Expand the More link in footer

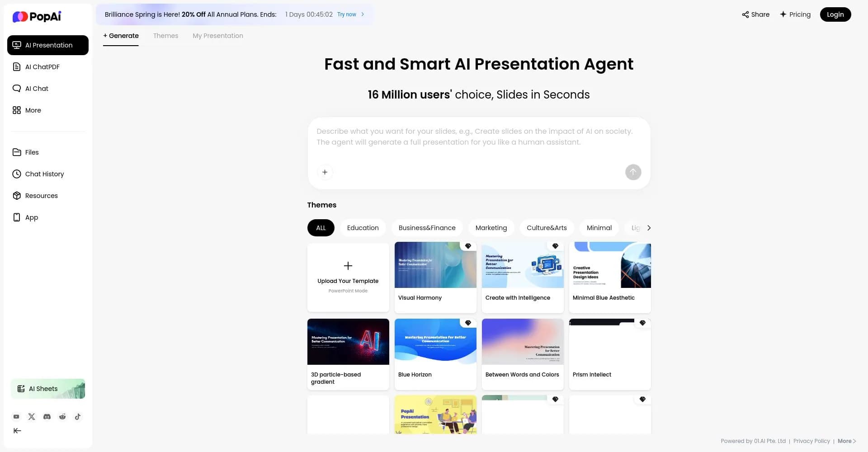click(x=846, y=441)
